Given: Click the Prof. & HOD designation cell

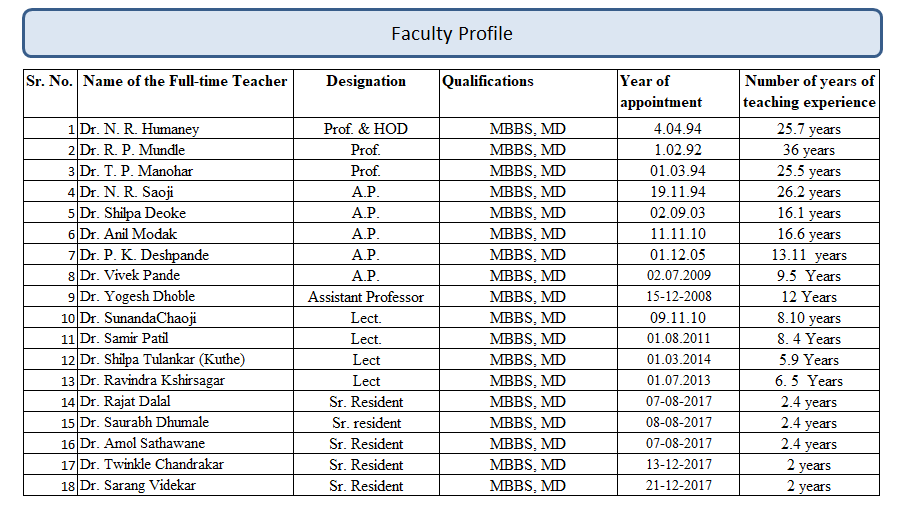Looking at the screenshot, I should [x=366, y=128].
